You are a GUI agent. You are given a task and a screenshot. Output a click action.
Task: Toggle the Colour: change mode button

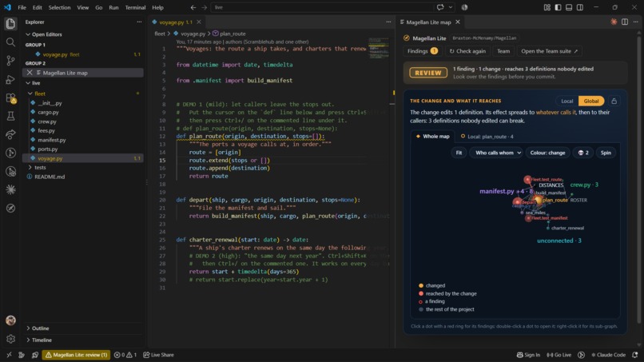click(x=547, y=153)
